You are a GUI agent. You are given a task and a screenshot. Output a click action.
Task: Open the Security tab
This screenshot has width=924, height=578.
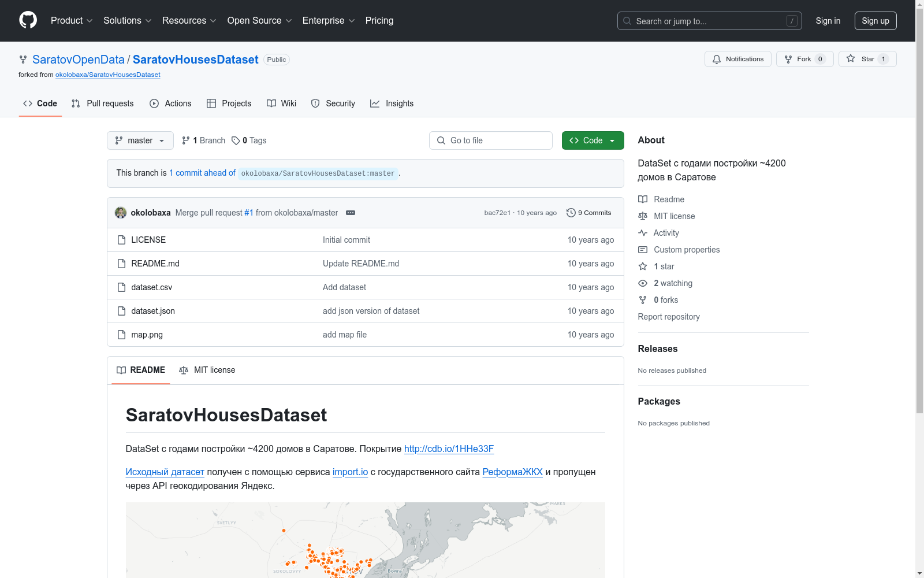(333, 103)
